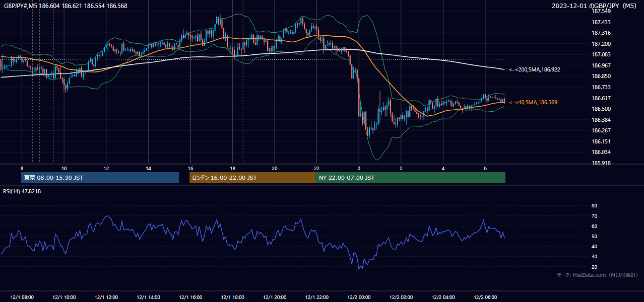The height and width of the screenshot is (302, 644).
Task: Click the 12/2 04:00 date label
Action: pyautogui.click(x=443, y=297)
